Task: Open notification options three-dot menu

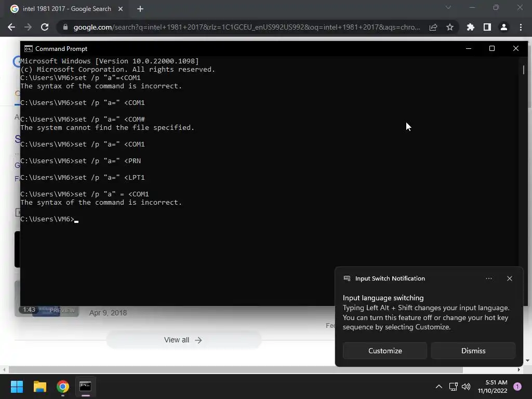Action: (489, 278)
